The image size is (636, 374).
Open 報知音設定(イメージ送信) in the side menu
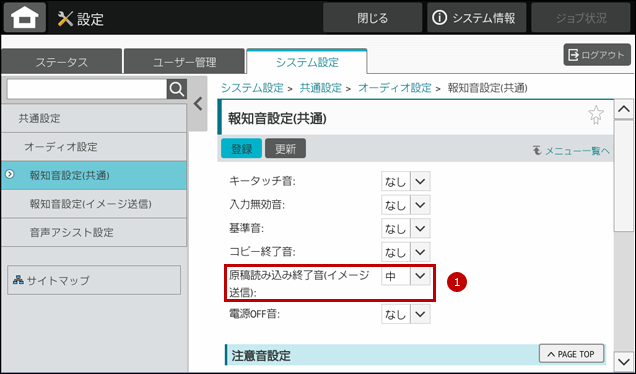tap(94, 204)
